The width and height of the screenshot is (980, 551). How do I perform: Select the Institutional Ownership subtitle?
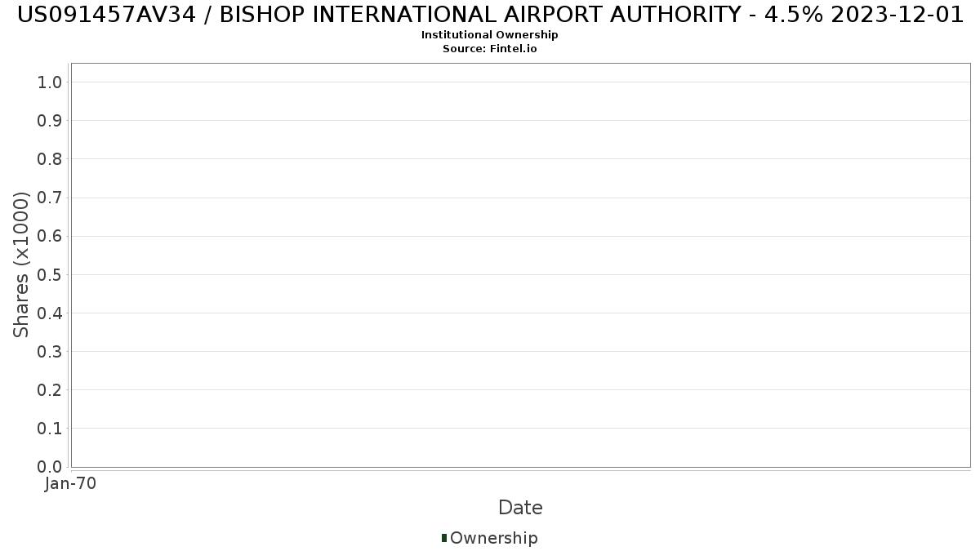(490, 35)
